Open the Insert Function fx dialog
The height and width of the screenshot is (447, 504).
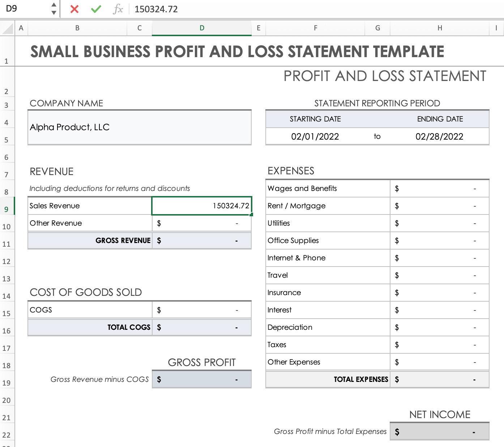pyautogui.click(x=118, y=9)
